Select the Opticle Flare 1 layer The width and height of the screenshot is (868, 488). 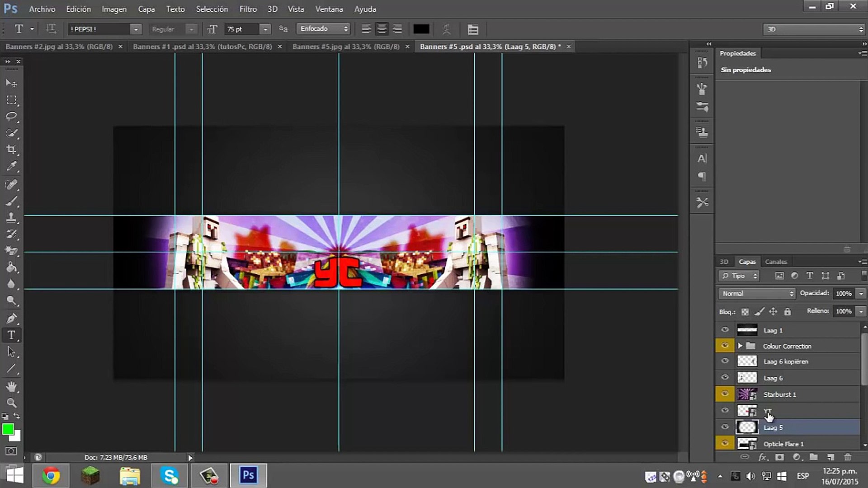(x=783, y=444)
